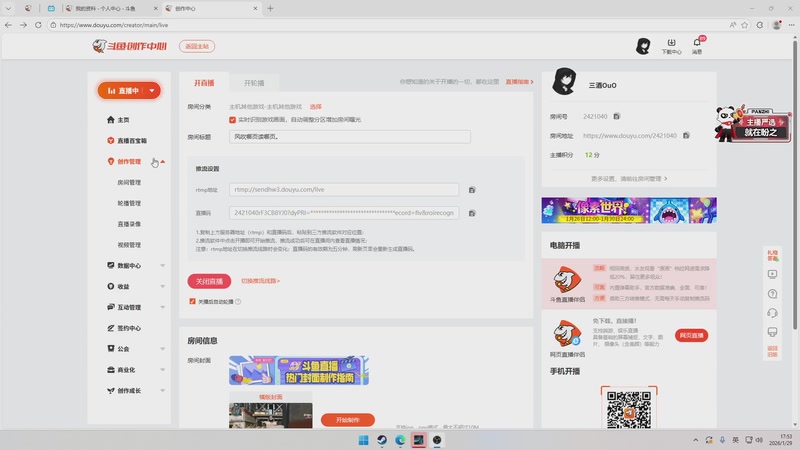Open 视频管理 in the sidebar

[x=129, y=245]
